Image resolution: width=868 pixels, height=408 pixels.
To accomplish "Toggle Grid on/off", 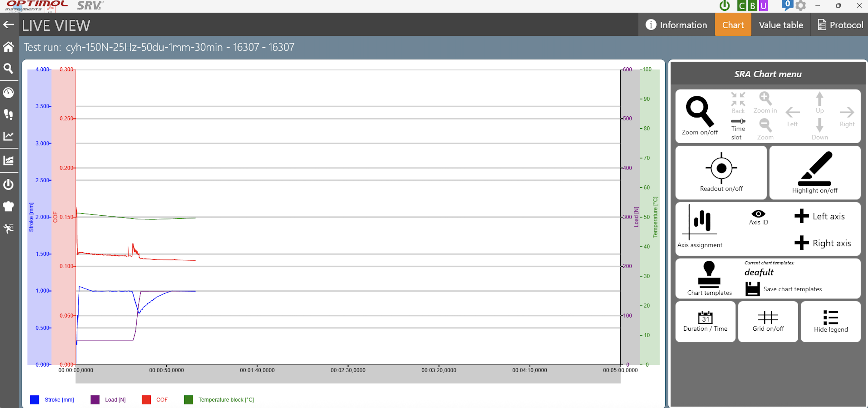I will click(768, 322).
